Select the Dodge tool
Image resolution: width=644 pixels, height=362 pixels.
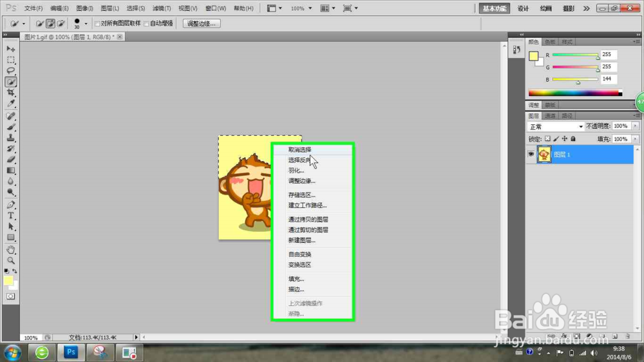(11, 193)
